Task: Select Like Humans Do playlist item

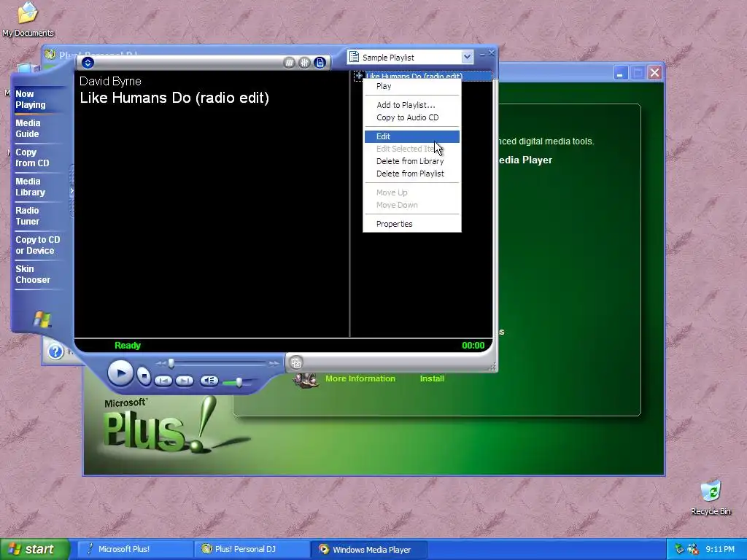Action: (x=422, y=76)
